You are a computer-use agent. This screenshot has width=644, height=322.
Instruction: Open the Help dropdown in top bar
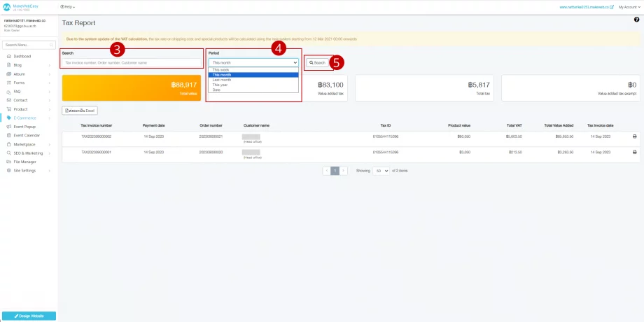68,7
